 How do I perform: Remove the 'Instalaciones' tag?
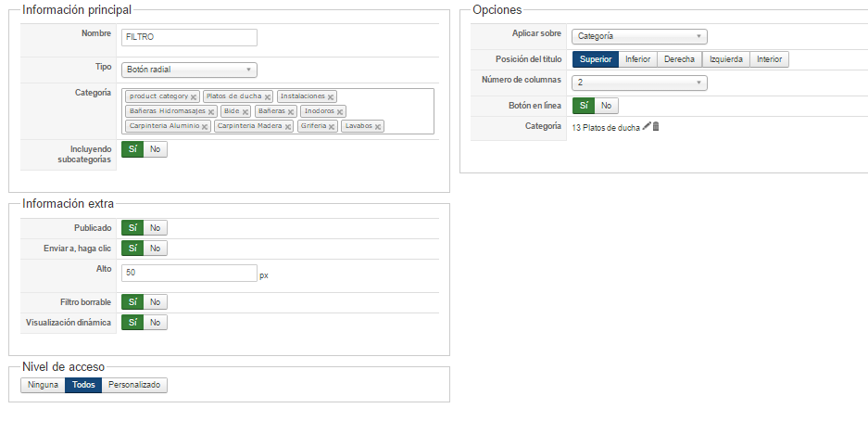coord(331,96)
